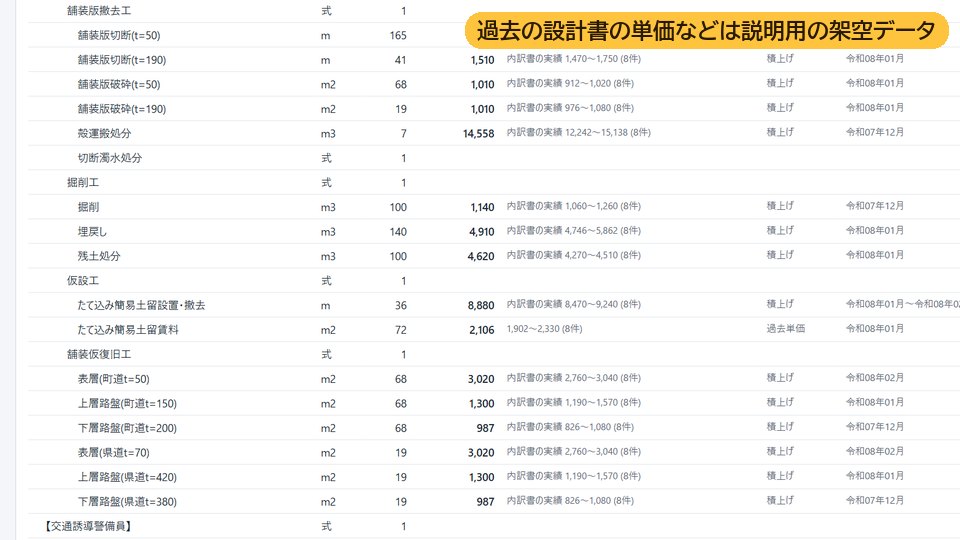The width and height of the screenshot is (960, 540).
Task: Click the 残土処分 item name
Action: 99,255
